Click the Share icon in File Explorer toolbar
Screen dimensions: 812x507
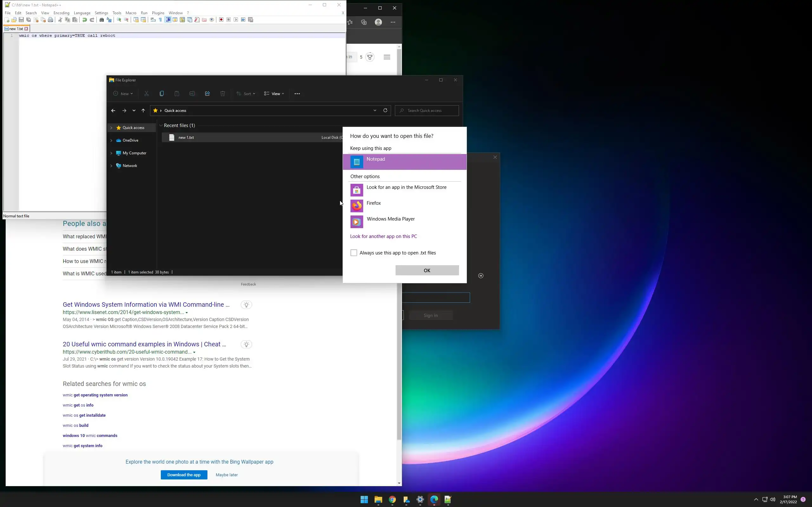pos(207,94)
